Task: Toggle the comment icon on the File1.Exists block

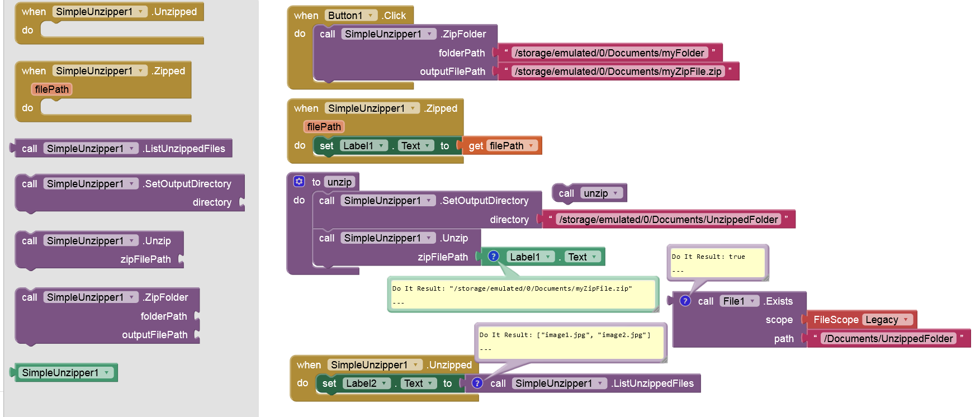Action: click(x=685, y=301)
